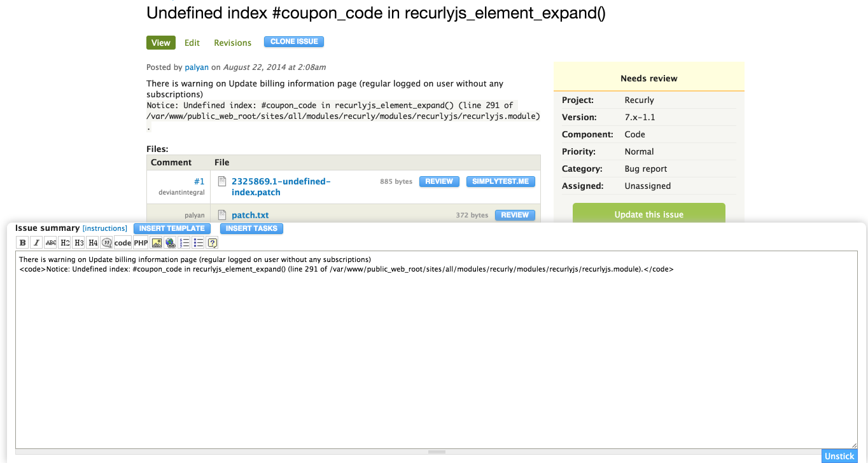Insert a hyperlink using globe icon
The height and width of the screenshot is (463, 868).
click(171, 242)
